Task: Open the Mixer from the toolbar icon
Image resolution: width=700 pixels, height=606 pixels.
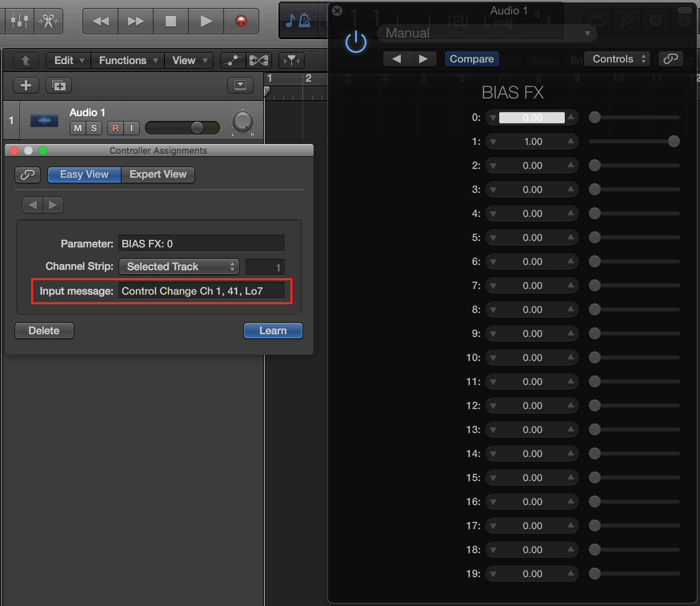Action: [19, 21]
